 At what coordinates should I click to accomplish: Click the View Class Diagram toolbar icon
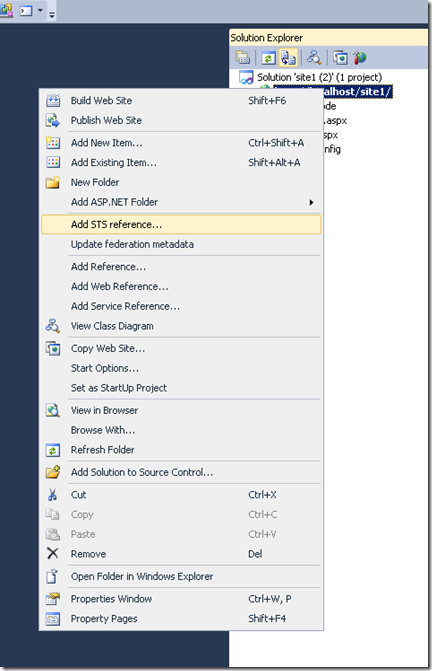click(x=314, y=57)
